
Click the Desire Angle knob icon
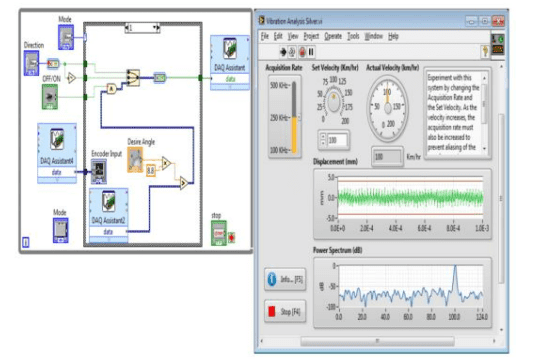135,160
